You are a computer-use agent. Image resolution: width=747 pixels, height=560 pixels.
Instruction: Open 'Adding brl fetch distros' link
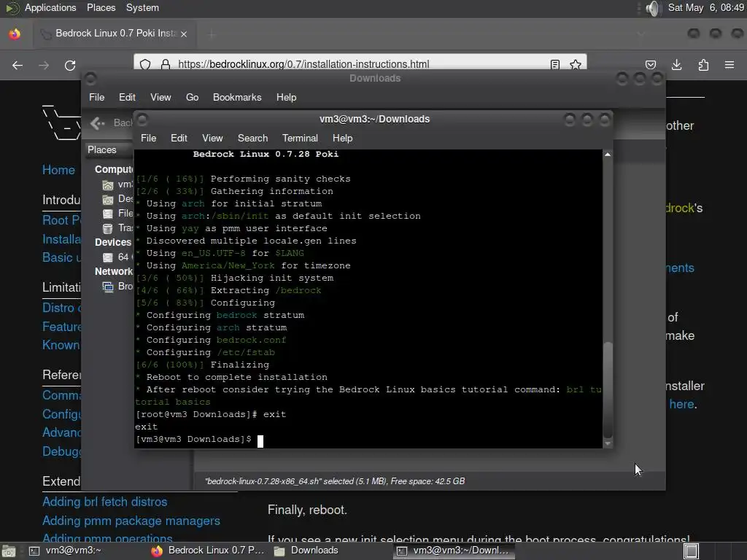click(105, 502)
